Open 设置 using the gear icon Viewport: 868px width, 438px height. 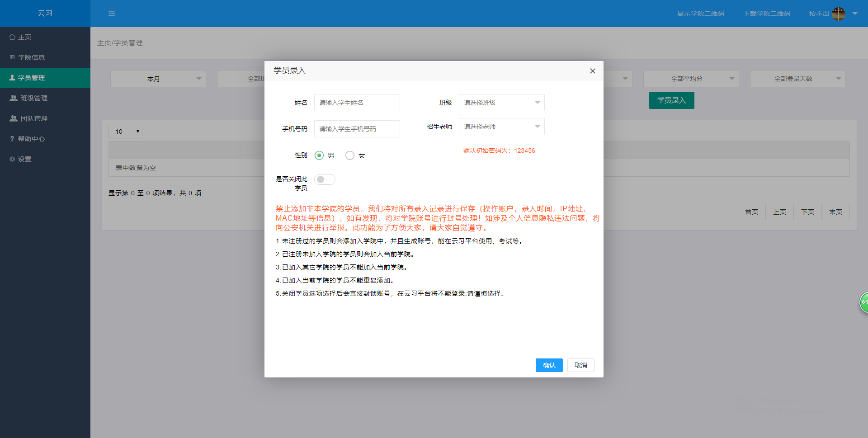(12, 159)
